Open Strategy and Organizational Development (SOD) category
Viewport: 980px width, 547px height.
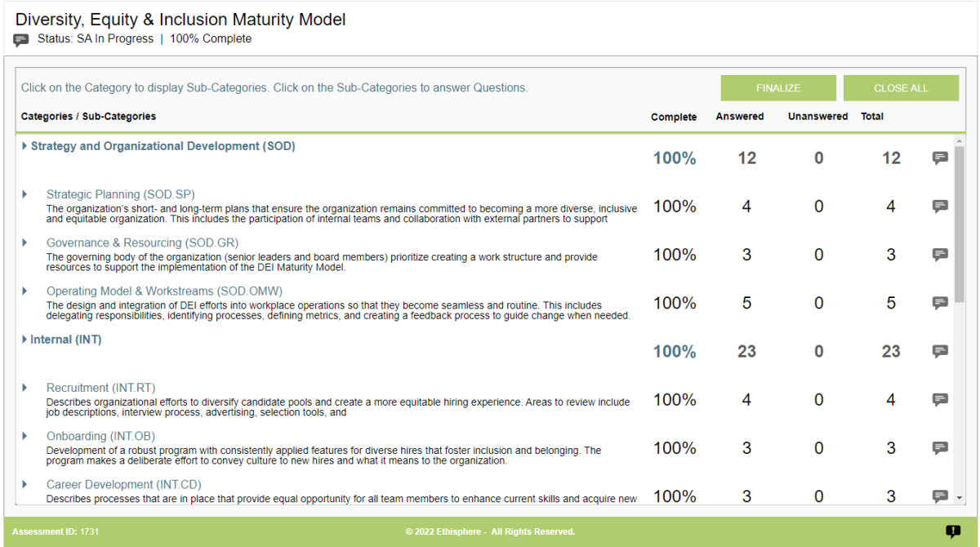click(163, 146)
